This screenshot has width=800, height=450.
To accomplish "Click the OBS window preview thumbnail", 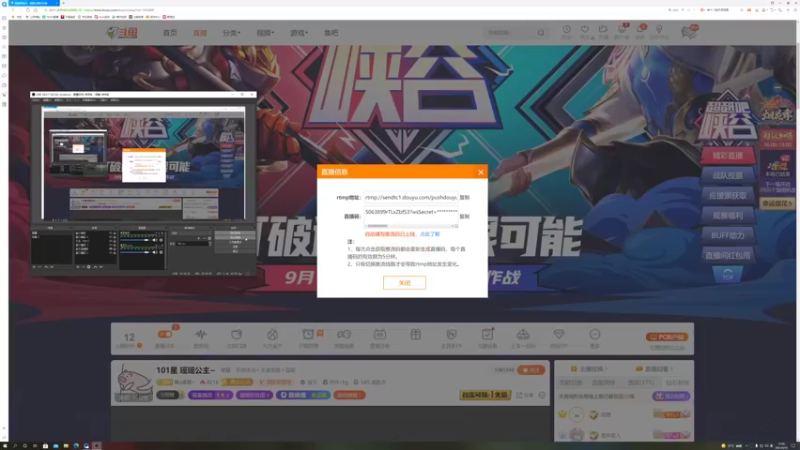I will pos(143,163).
